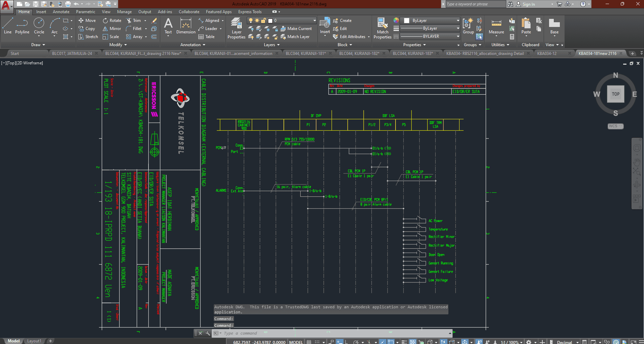The image size is (644, 344).
Task: Start the Dimension annotation tool
Action: (x=185, y=26)
